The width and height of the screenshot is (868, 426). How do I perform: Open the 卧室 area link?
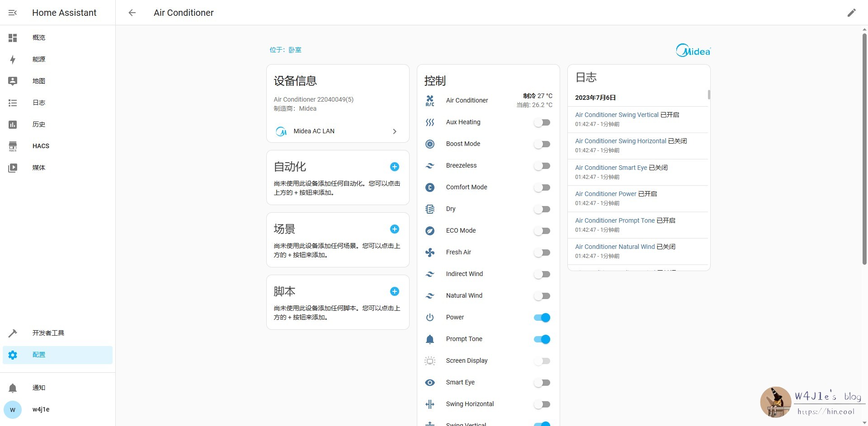point(295,50)
